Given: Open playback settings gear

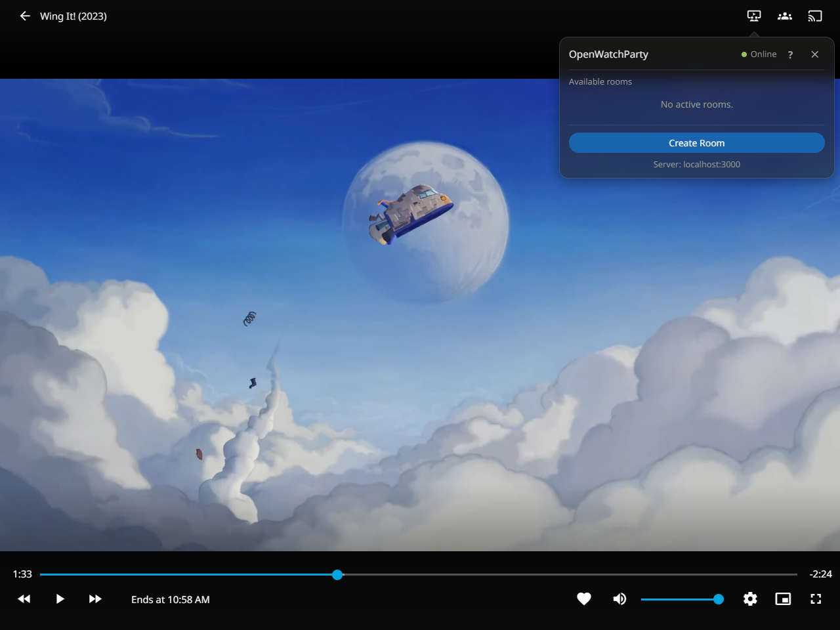Looking at the screenshot, I should pyautogui.click(x=750, y=598).
